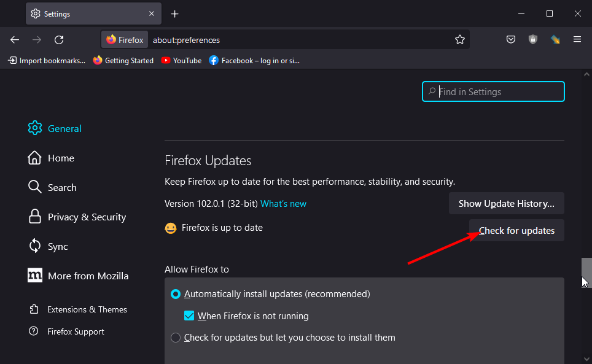Click Show Update History button
The width and height of the screenshot is (592, 364).
pos(506,203)
